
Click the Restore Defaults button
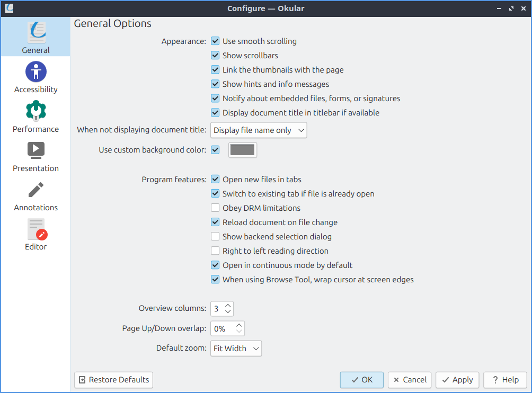113,380
